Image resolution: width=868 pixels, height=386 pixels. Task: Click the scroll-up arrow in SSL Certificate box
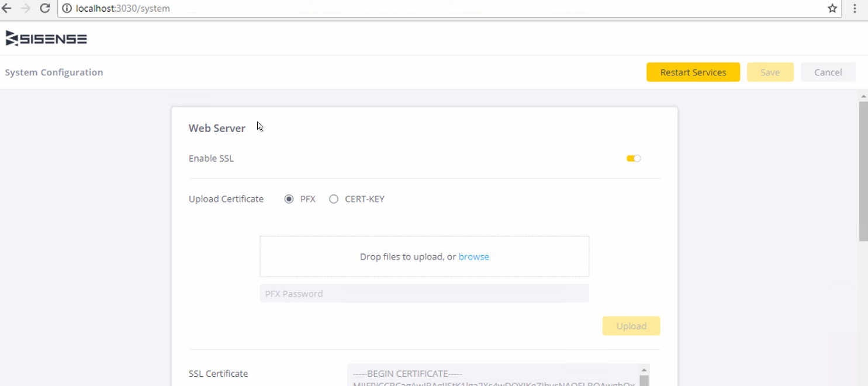click(x=645, y=369)
